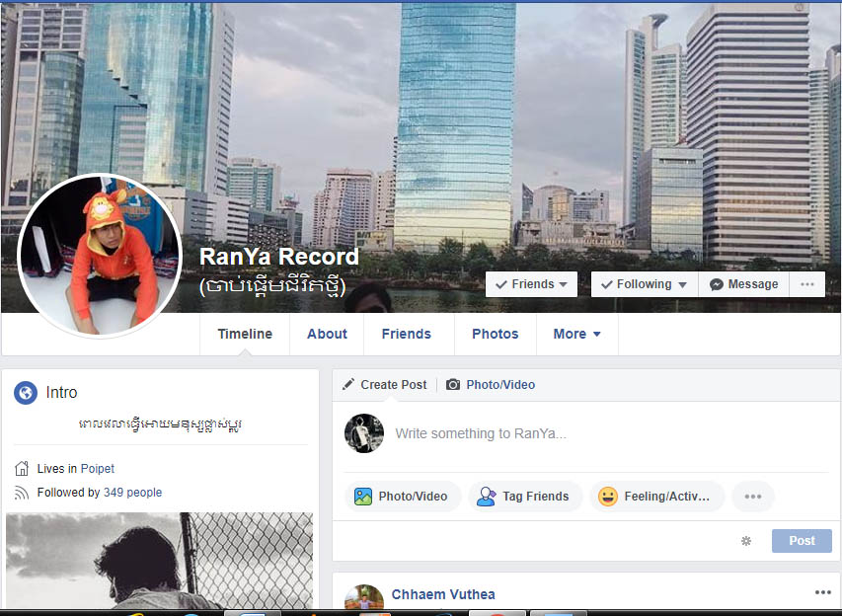Click the Tag Friends person icon
This screenshot has height=616, width=842.
(x=486, y=497)
